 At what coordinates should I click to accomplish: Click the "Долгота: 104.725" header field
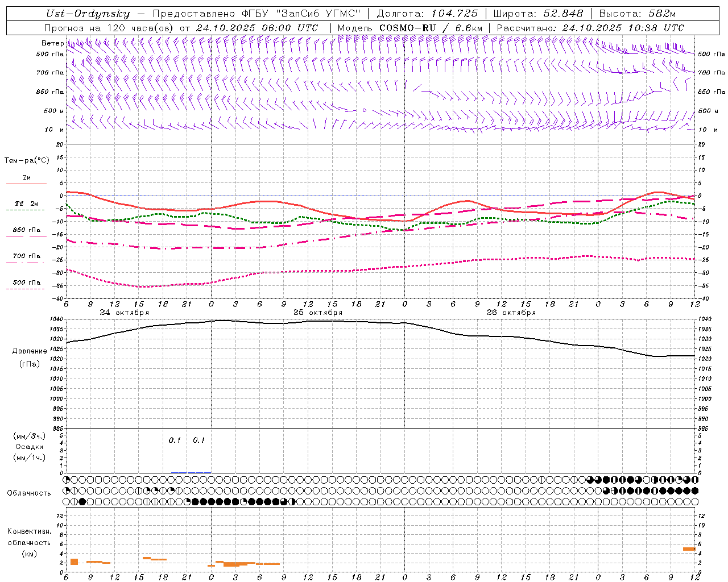427,14
